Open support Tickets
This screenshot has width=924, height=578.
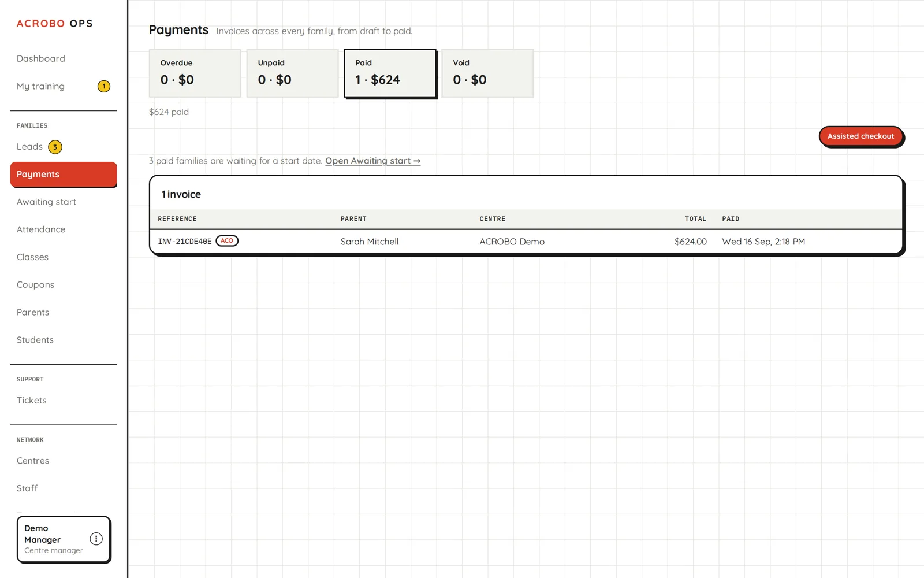click(32, 401)
